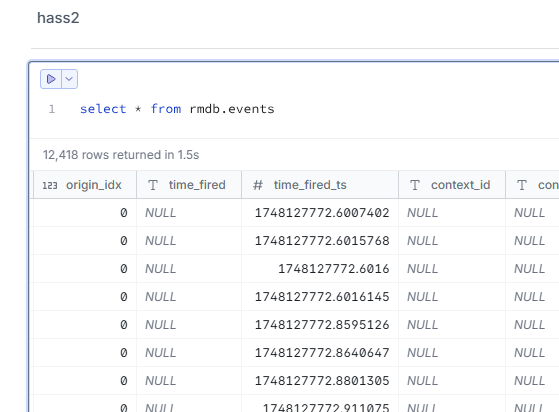Screen dimensions: 559x412
Task: Click '12,418 rows returned in 1.5s' status text
Action: pos(121,155)
